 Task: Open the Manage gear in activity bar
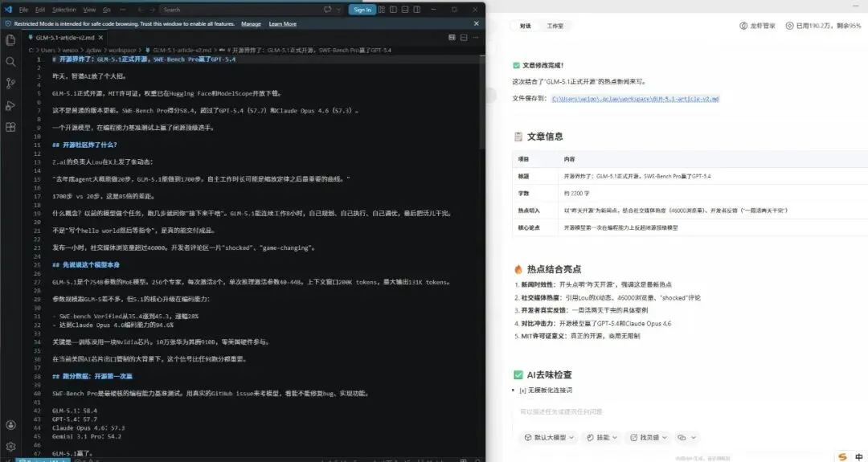pyautogui.click(x=10, y=446)
